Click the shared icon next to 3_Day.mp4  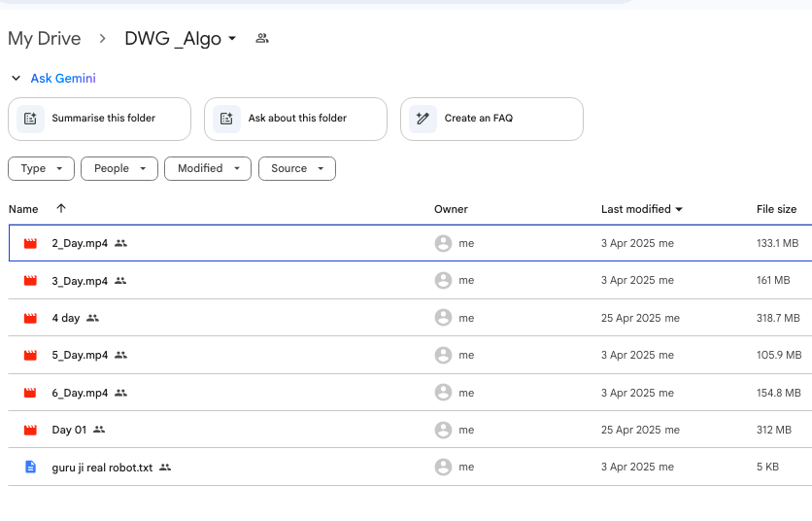pos(120,281)
